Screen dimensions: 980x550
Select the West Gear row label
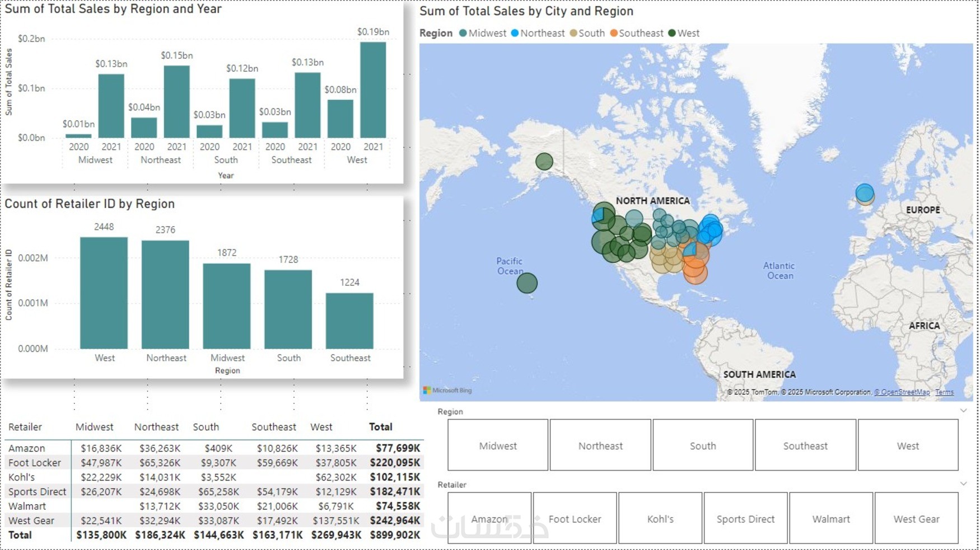31,521
